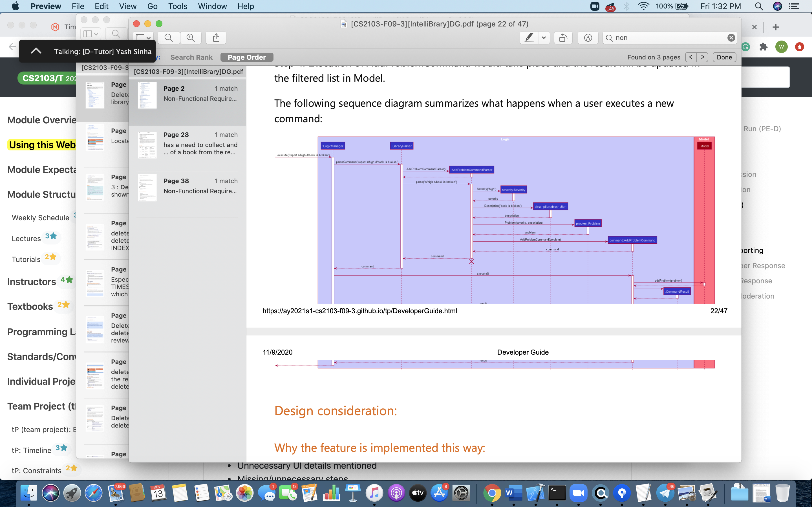Click the Zoom In magnifier icon
This screenshot has width=812, height=507.
point(191,37)
